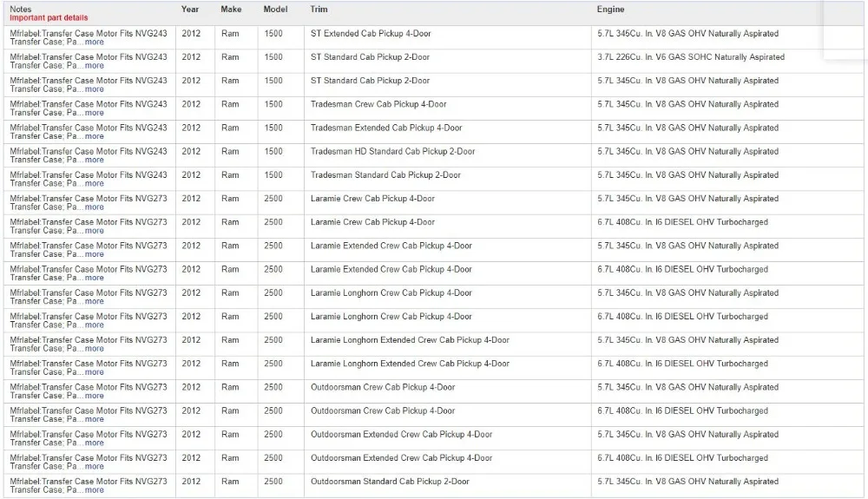Click diesel engine cell in Outdoorsman Crew Cab row
Screen dimensions: 868x499
point(682,411)
